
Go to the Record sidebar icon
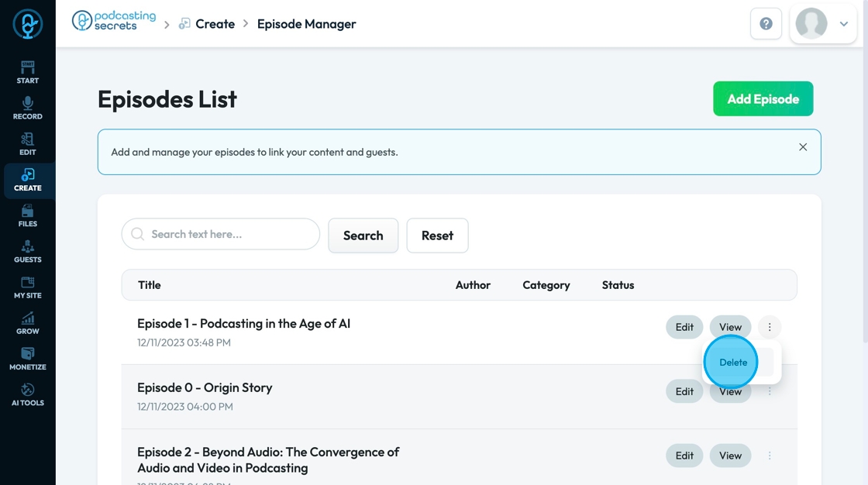[x=27, y=108]
